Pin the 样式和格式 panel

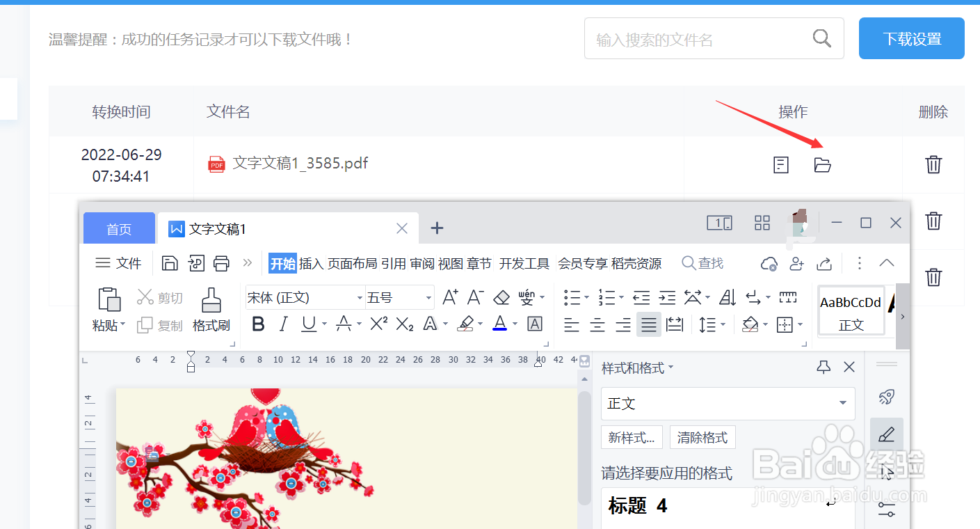click(824, 368)
